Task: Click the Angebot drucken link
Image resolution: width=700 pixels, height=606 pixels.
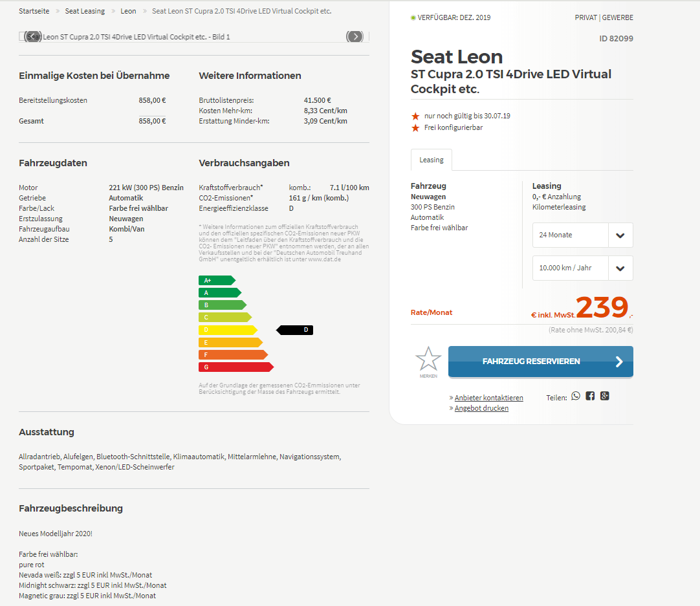Action: coord(481,408)
